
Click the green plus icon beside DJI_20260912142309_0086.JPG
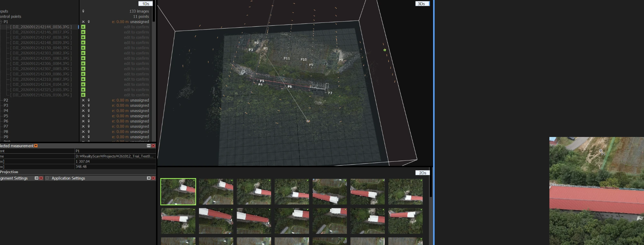pos(83,74)
